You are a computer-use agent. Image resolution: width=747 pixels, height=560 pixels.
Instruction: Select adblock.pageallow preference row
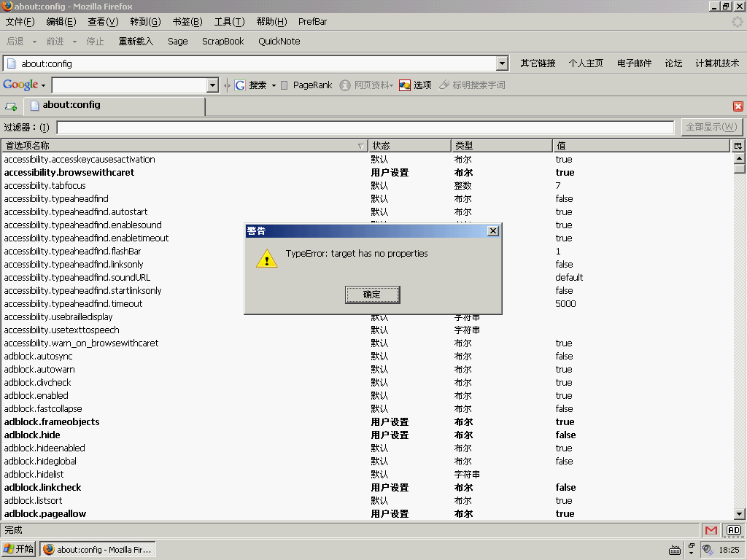367,514
